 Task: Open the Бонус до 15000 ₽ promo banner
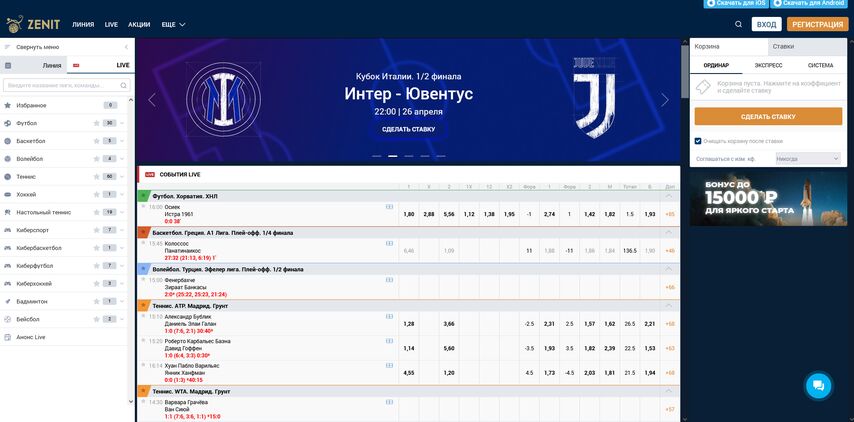[x=768, y=199]
